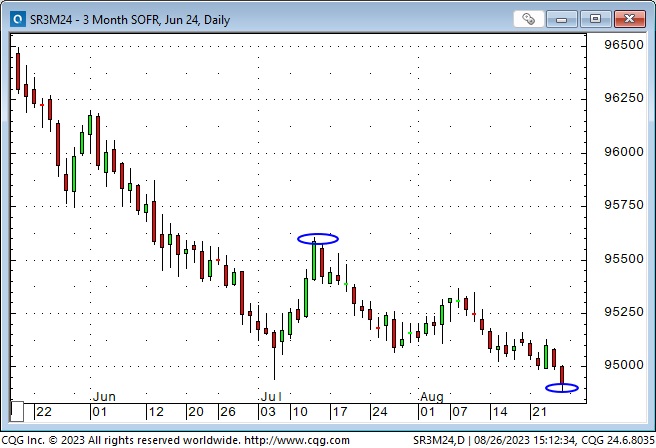Click the 96250 price axis label
The image size is (656, 448).
point(624,98)
